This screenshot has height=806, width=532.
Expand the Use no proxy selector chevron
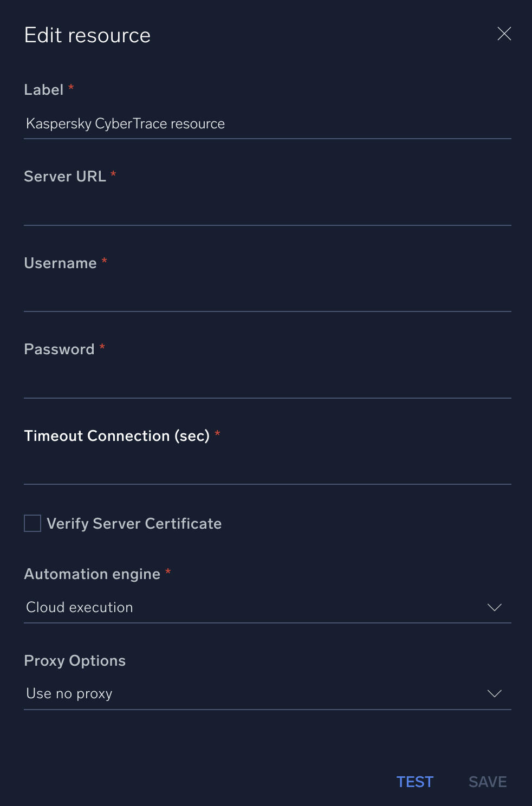[x=494, y=693]
